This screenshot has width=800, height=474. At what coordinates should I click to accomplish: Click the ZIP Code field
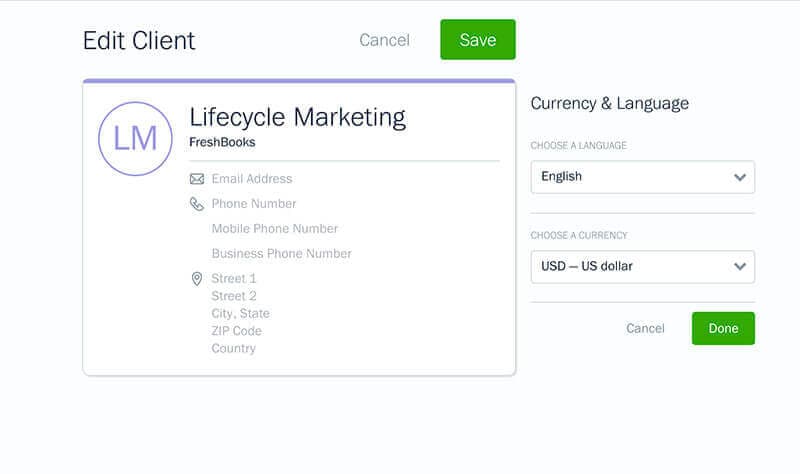236,331
